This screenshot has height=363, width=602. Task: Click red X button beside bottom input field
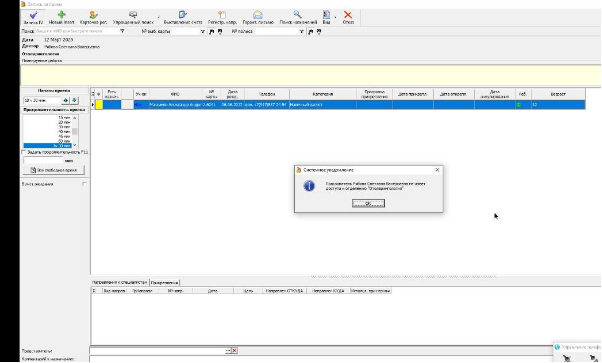point(234,350)
